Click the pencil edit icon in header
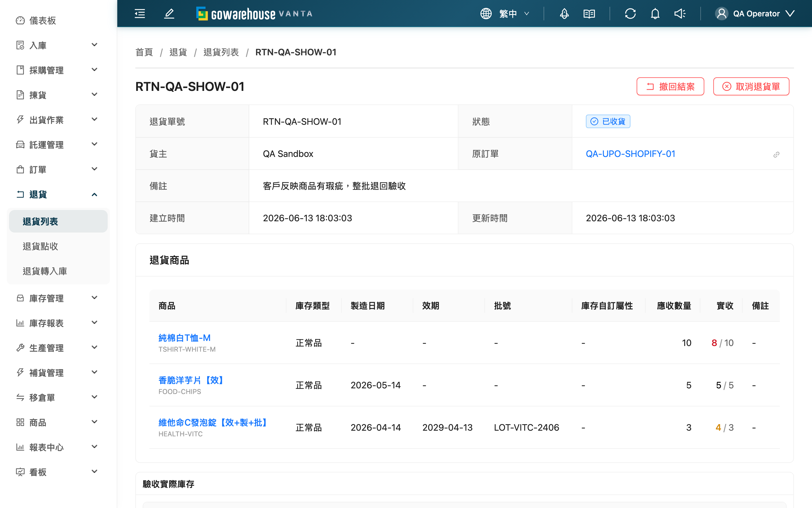812x508 pixels. 169,14
